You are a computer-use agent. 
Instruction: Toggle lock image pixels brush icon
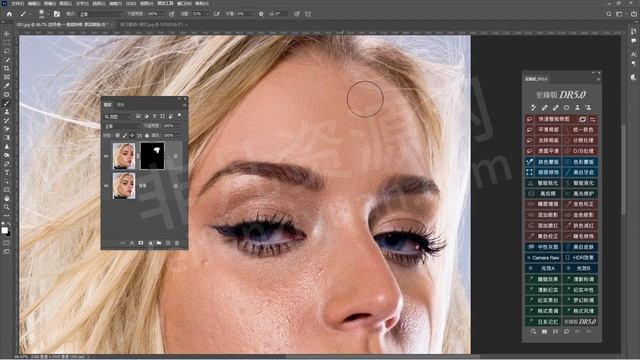point(124,135)
